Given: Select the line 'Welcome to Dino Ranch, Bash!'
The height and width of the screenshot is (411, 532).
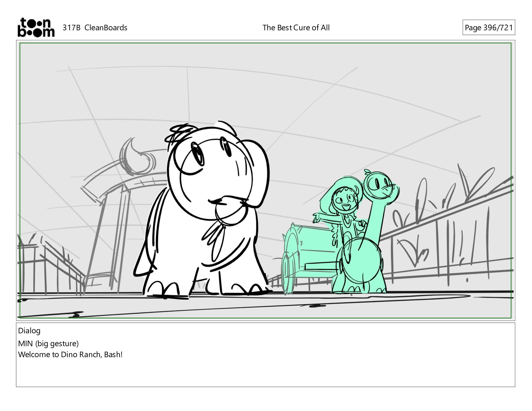Looking at the screenshot, I should pos(70,355).
